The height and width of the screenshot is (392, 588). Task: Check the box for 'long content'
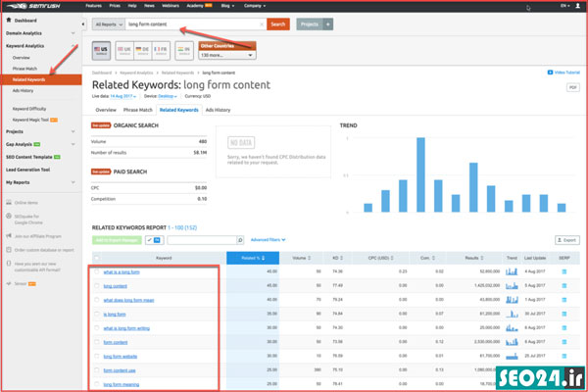97,286
